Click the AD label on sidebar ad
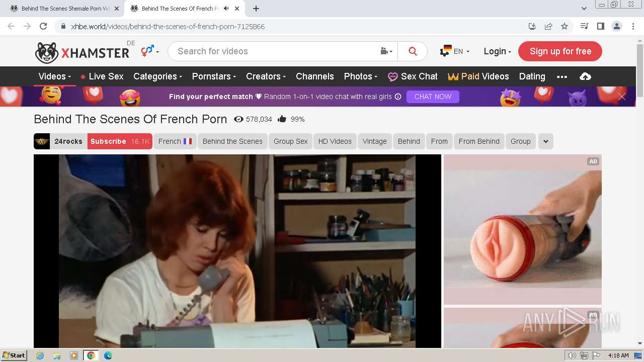Viewport: 644px width, 362px height. pos(593,161)
